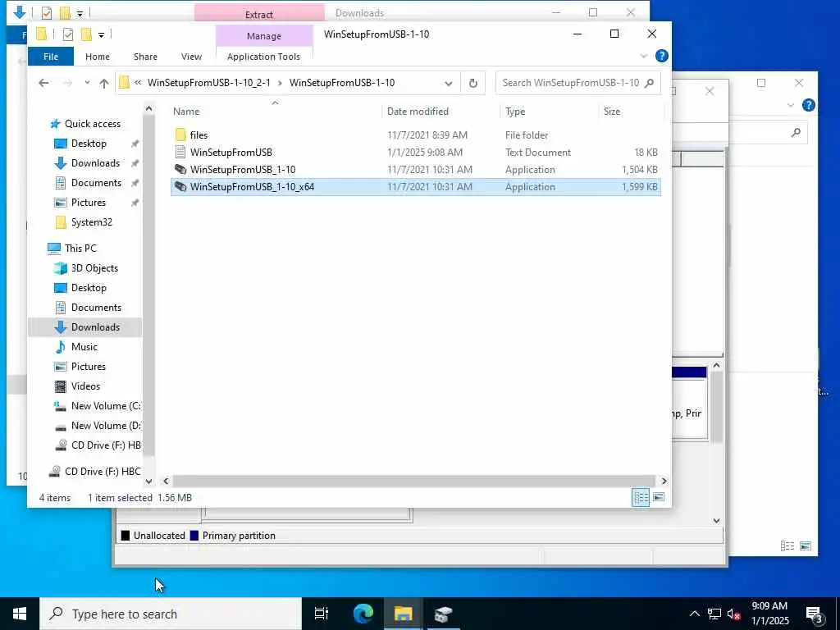Click navigation pane scroll up arrow
Viewport: 840px width, 630px height.
point(149,109)
